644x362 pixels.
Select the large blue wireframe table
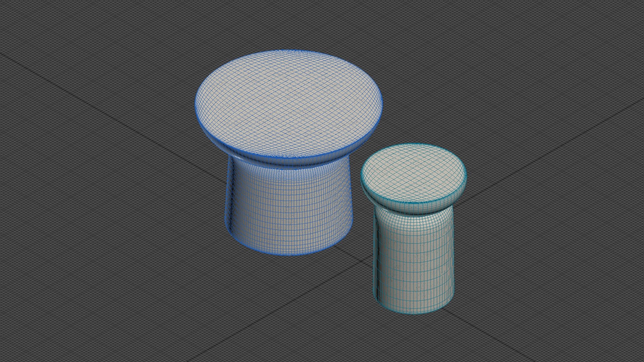tap(288, 153)
